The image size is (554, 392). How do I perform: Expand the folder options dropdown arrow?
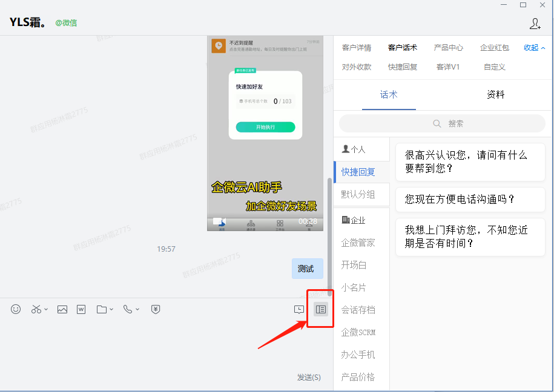coord(111,309)
